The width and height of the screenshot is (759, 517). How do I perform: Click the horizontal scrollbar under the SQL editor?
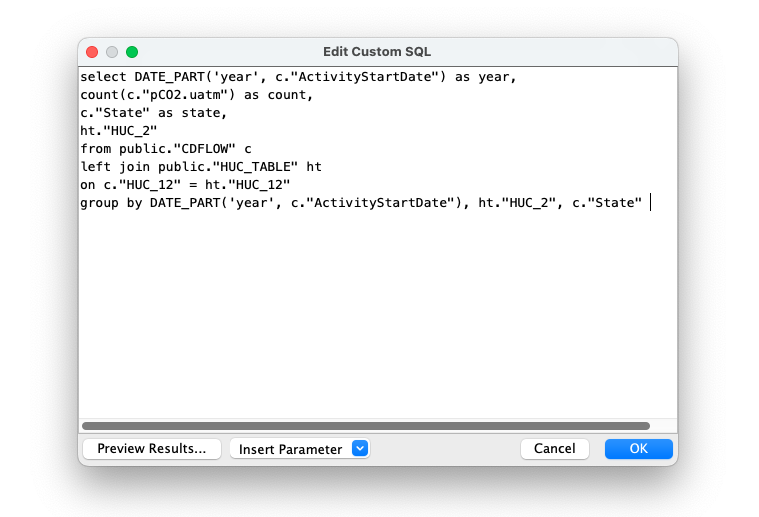tap(366, 426)
